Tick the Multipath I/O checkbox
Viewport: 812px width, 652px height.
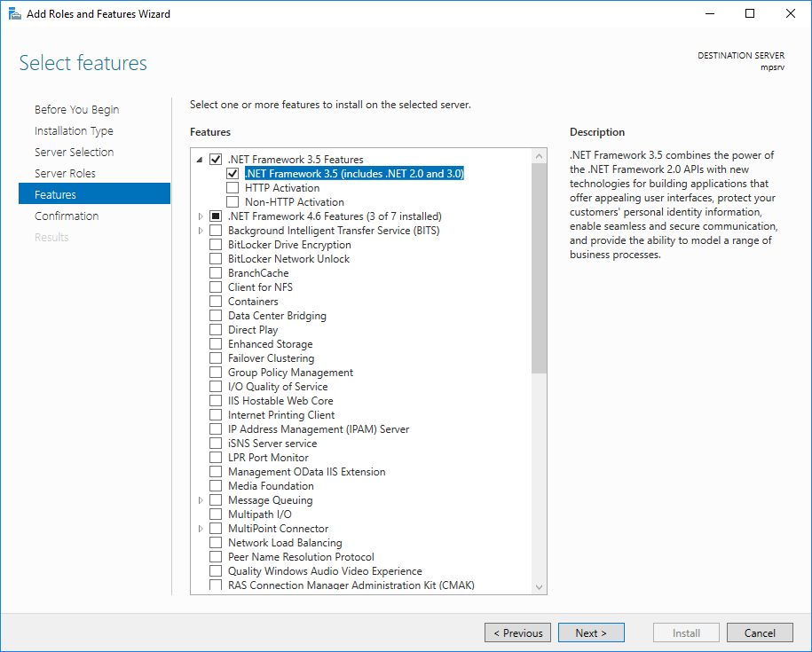pyautogui.click(x=216, y=515)
